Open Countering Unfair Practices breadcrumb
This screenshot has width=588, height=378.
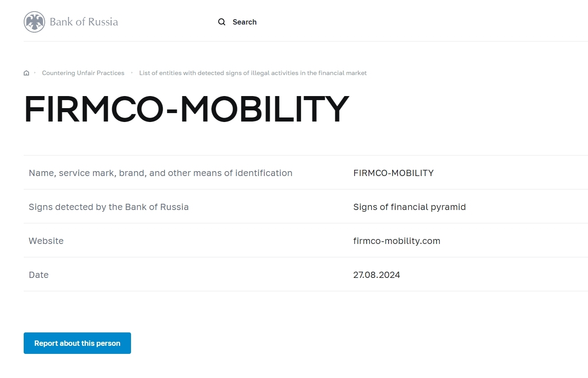(x=83, y=73)
